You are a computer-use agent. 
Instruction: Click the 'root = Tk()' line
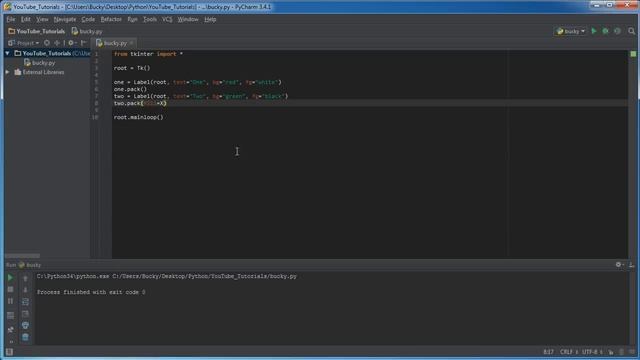click(x=132, y=68)
